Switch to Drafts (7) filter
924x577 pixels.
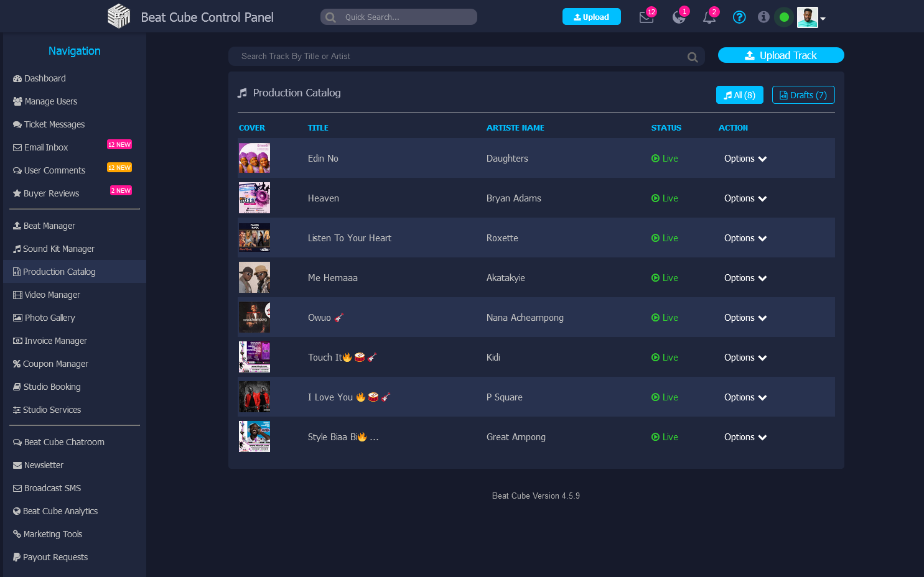click(803, 95)
